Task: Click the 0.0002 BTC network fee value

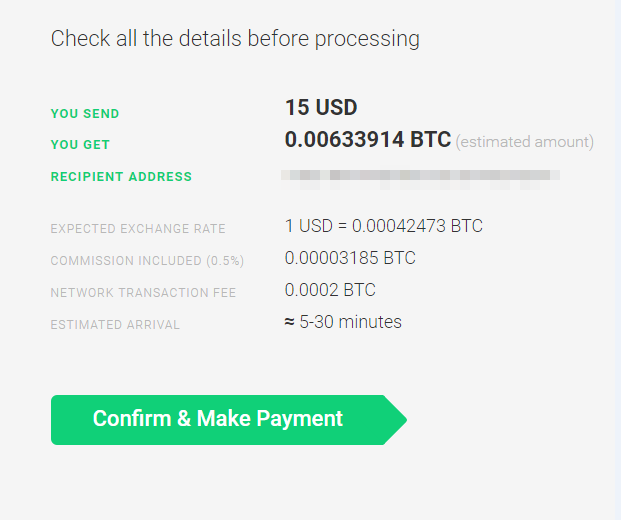Action: [330, 290]
